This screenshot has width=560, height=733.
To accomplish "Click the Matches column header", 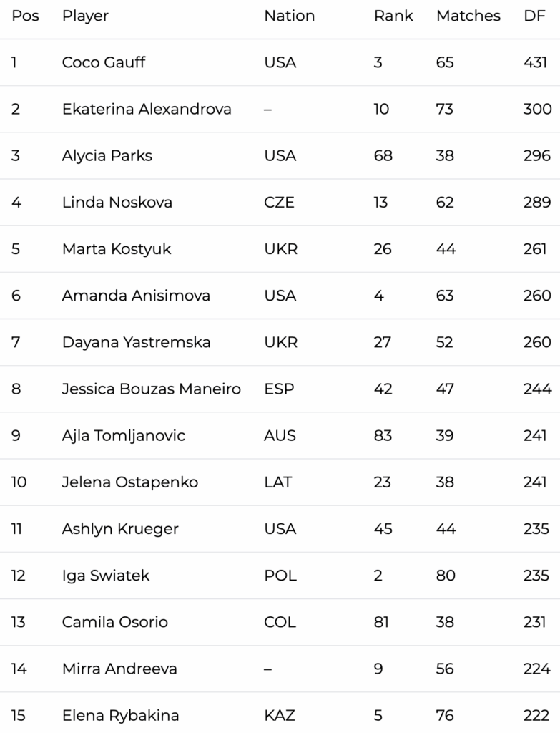I will pyautogui.click(x=468, y=16).
